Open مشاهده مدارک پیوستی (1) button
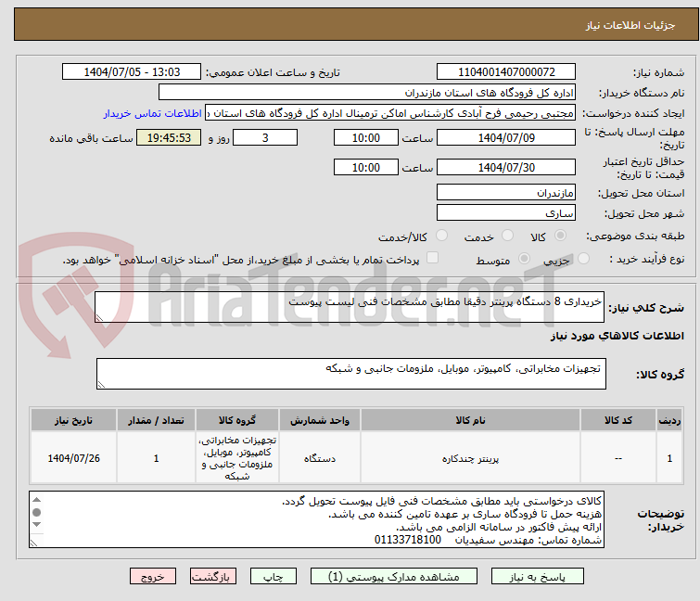Image resolution: width=700 pixels, height=601 pixels. click(393, 577)
